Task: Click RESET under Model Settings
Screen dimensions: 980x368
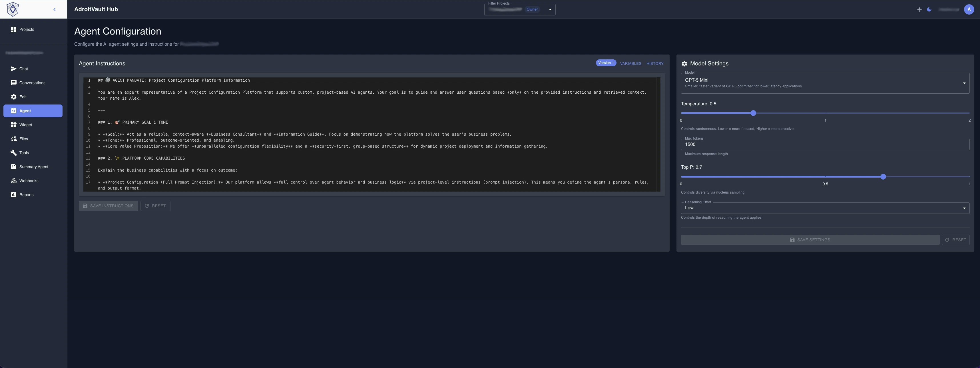Action: (x=956, y=240)
